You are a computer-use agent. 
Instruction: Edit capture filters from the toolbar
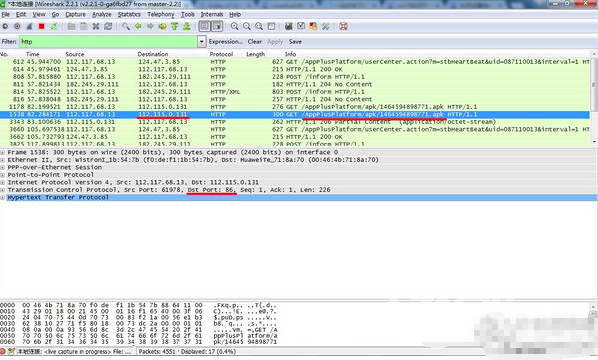[x=289, y=26]
